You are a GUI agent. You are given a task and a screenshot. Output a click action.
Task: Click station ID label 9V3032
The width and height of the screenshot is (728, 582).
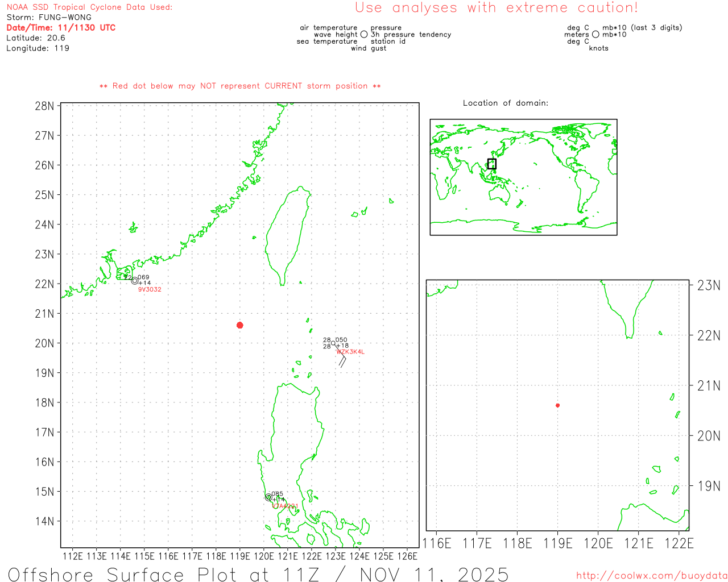click(150, 290)
